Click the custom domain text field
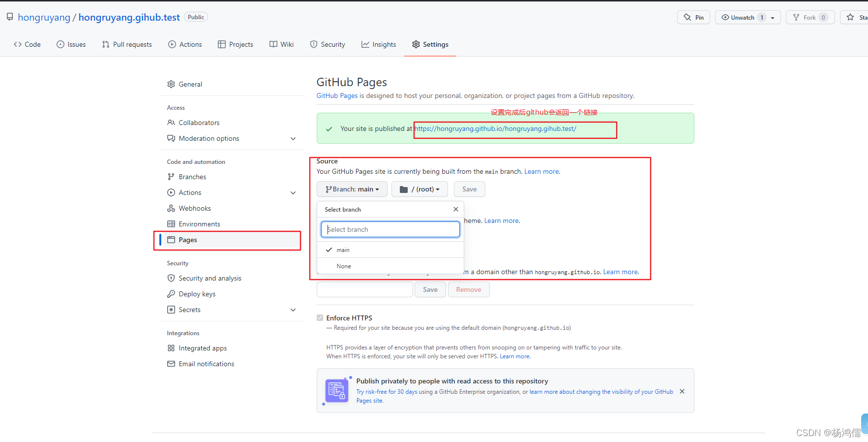Screen dimensions: 868x442 (x=365, y=289)
